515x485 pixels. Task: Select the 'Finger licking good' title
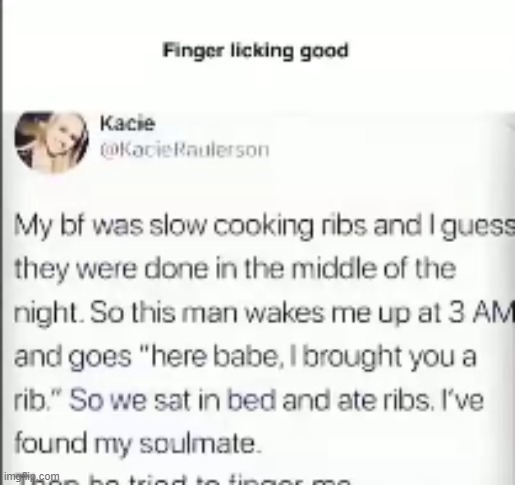255,52
